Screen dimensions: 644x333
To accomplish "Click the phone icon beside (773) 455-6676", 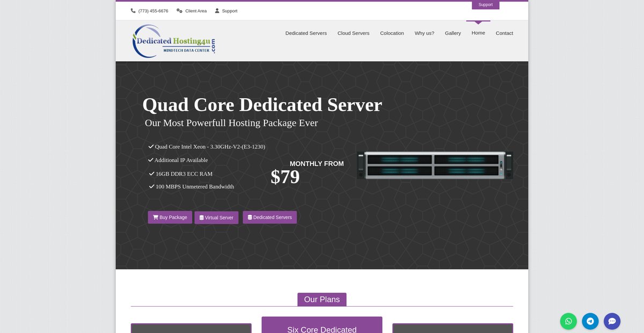I will [133, 11].
